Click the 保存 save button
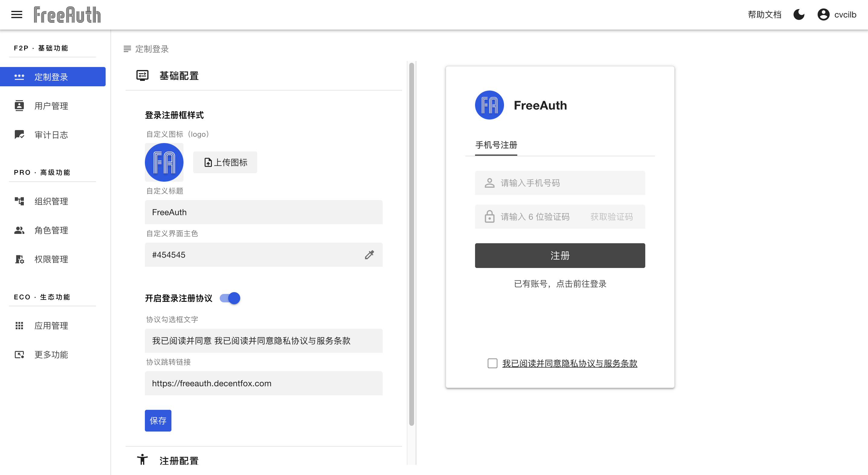This screenshot has width=868, height=475. pos(158,420)
